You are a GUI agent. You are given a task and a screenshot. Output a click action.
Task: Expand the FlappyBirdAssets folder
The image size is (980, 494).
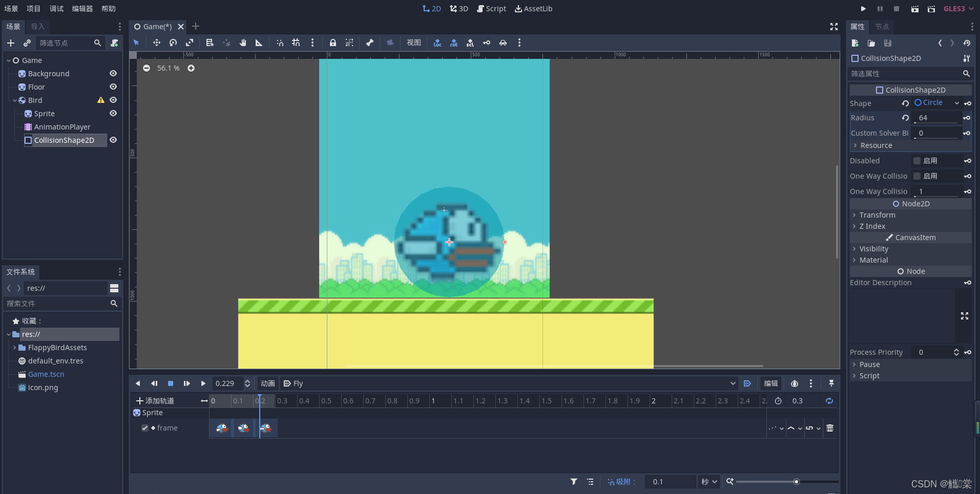click(14, 348)
